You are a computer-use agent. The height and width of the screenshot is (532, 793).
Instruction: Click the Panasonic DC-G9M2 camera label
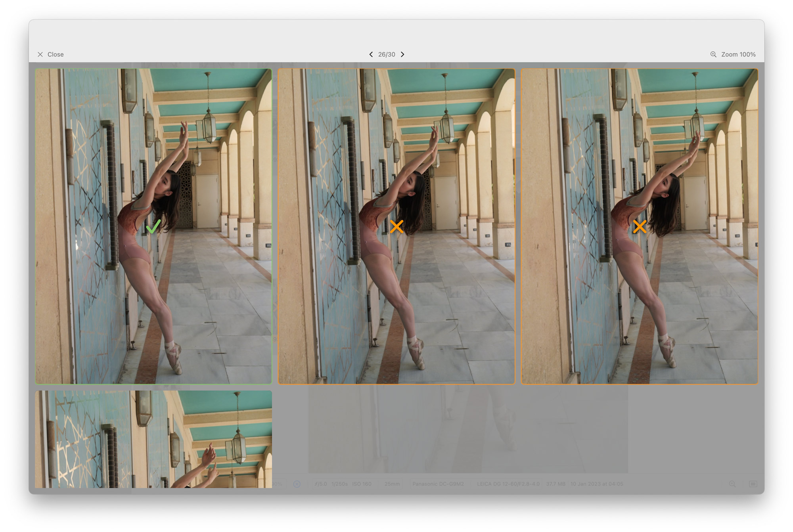(438, 484)
